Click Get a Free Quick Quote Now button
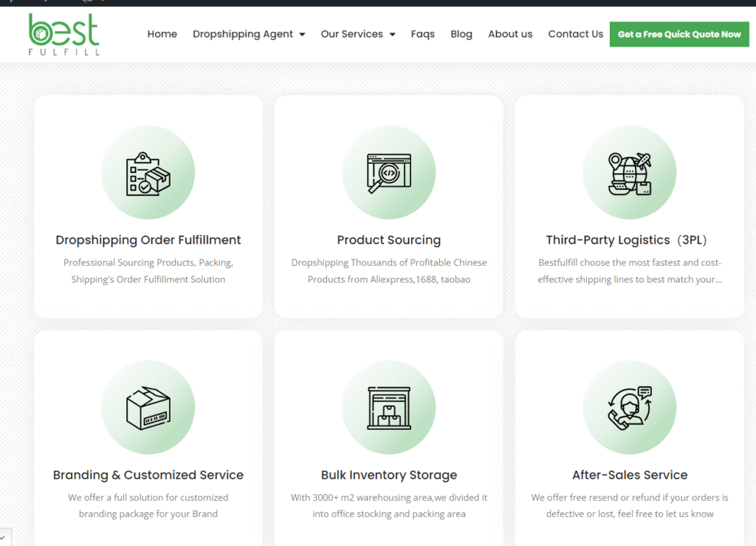Screen dimensions: 756x546 pyautogui.click(x=679, y=34)
